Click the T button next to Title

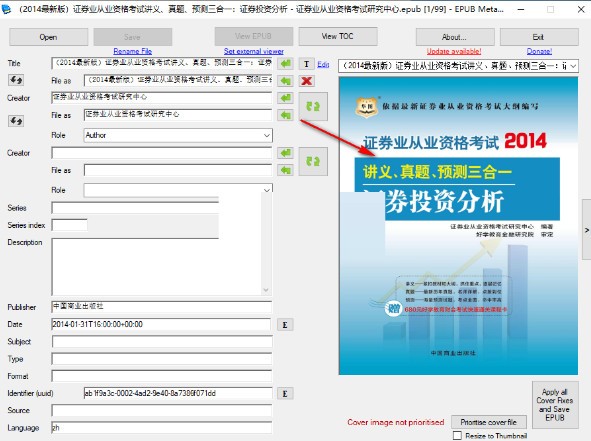[306, 64]
